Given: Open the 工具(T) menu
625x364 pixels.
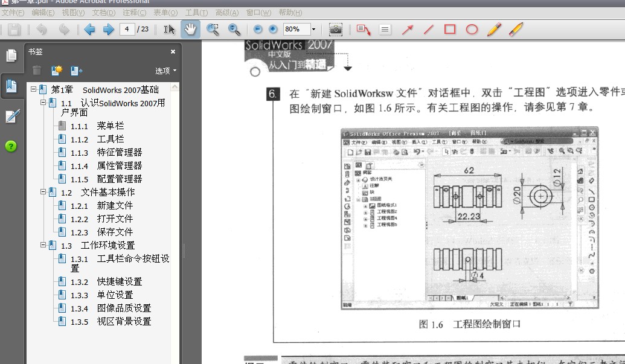Looking at the screenshot, I should (x=196, y=13).
